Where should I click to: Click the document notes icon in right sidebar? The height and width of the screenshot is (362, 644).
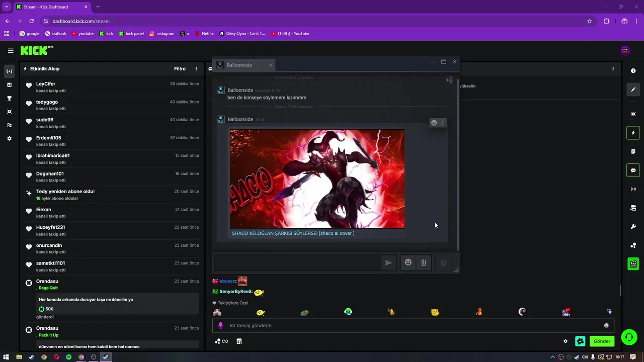[633, 151]
